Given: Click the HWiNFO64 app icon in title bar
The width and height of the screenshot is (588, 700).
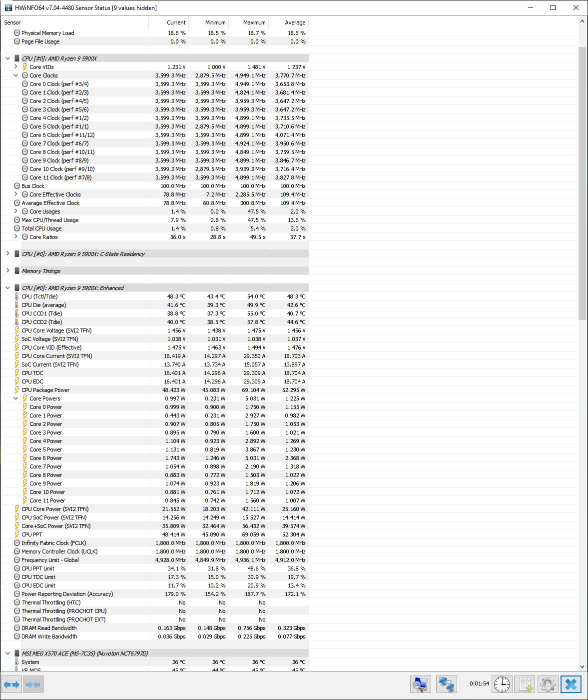Looking at the screenshot, I should [8, 7].
